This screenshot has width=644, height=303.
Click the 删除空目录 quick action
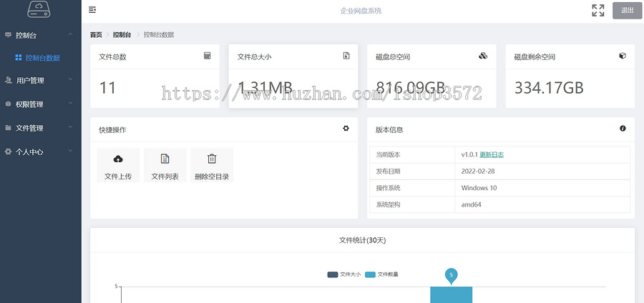pyautogui.click(x=212, y=165)
